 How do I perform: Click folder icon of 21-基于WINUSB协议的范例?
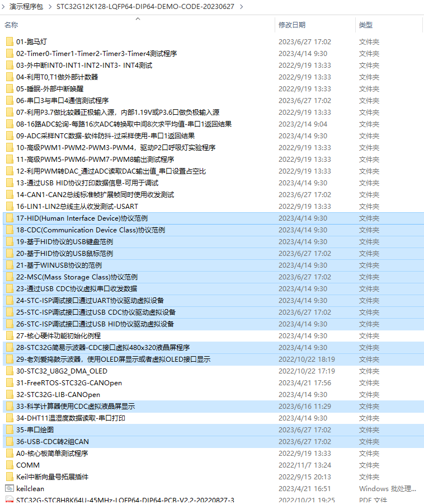point(10,265)
